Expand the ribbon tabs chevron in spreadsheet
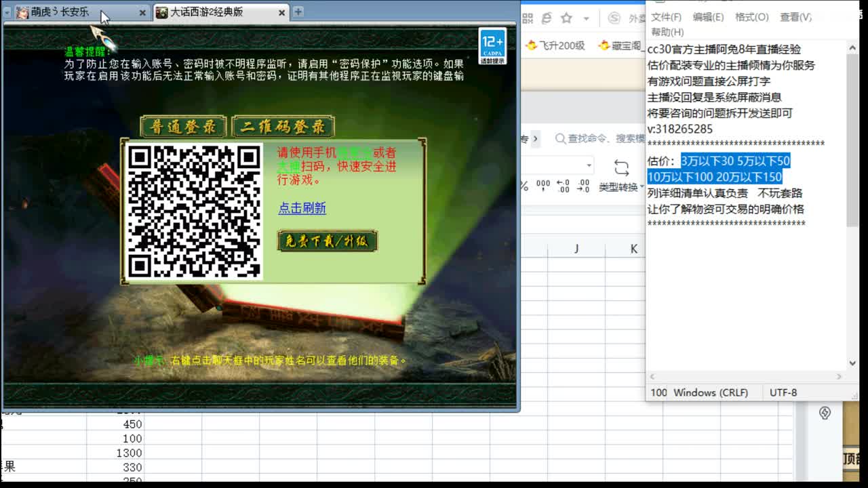This screenshot has height=488, width=868. click(x=535, y=139)
